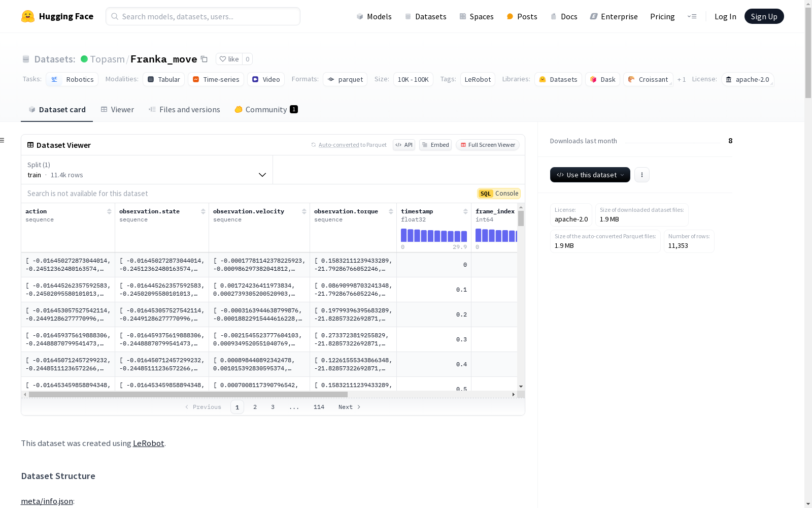The height and width of the screenshot is (508, 812).
Task: Select the Croissant library tag
Action: 648,79
